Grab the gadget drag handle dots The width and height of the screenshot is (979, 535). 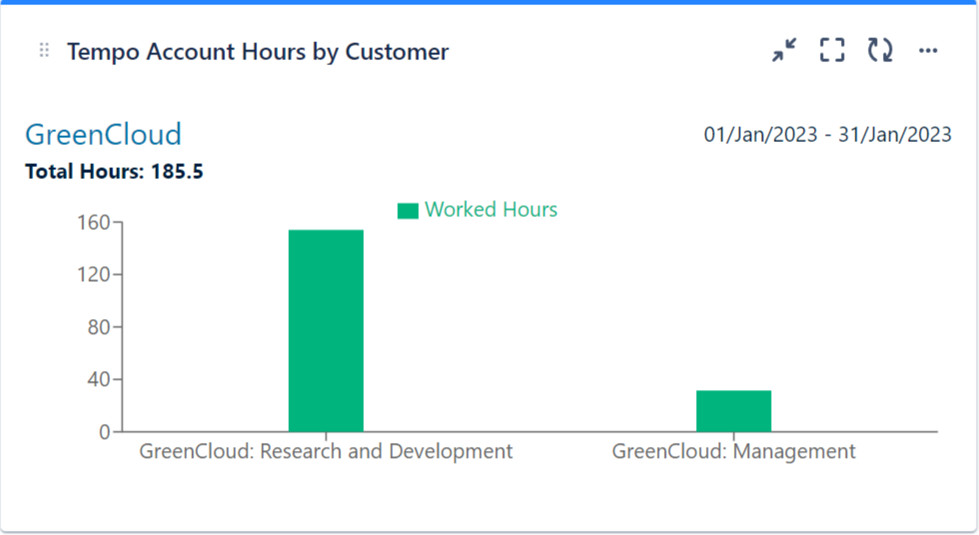point(44,51)
